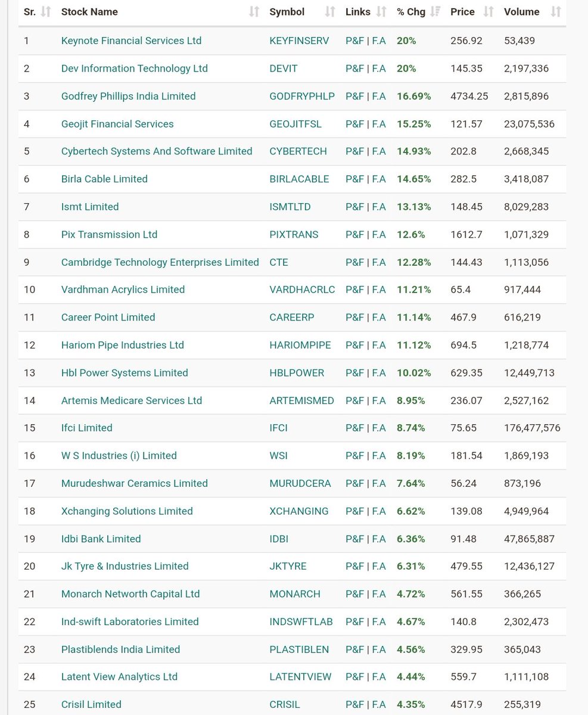Click the Volume column header text
The image size is (588, 715).
pyautogui.click(x=522, y=12)
